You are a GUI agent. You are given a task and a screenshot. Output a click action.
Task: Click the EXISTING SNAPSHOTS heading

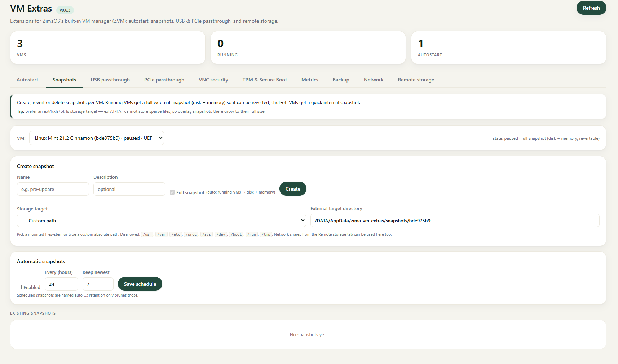point(33,313)
